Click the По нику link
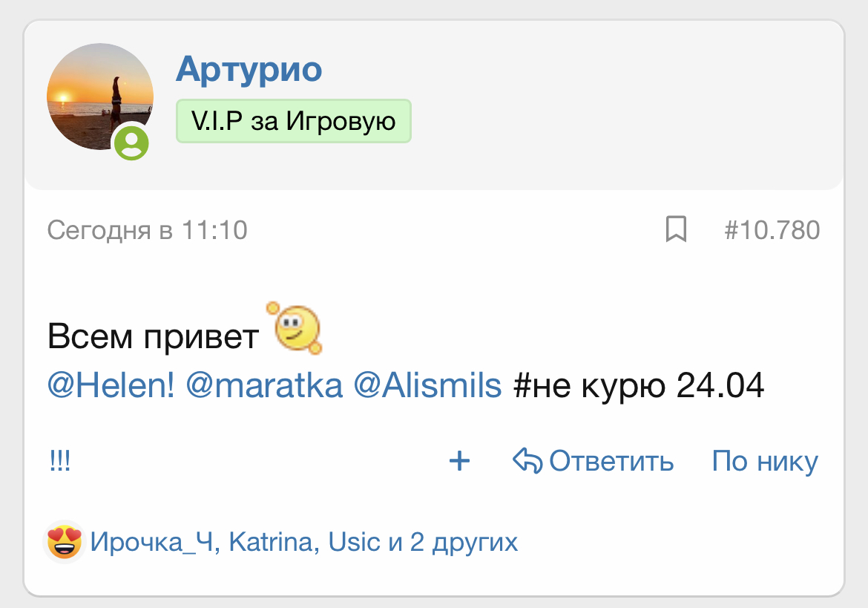 pyautogui.click(x=765, y=462)
